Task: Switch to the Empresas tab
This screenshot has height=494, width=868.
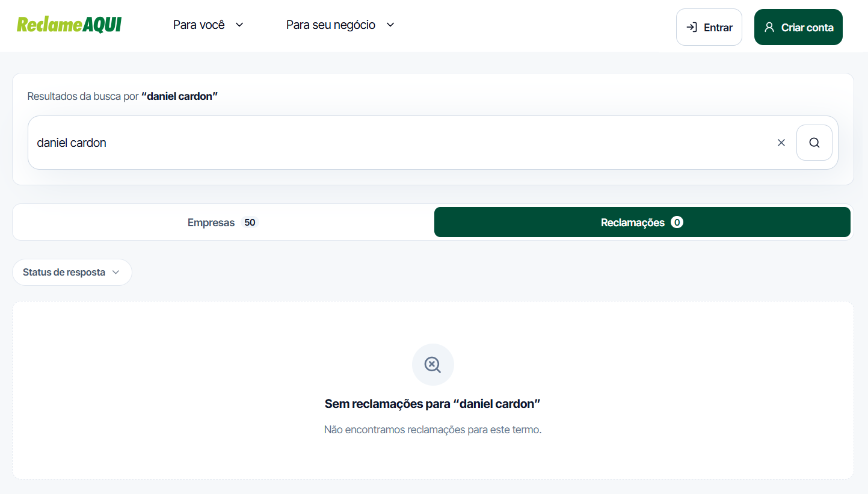Action: click(223, 223)
